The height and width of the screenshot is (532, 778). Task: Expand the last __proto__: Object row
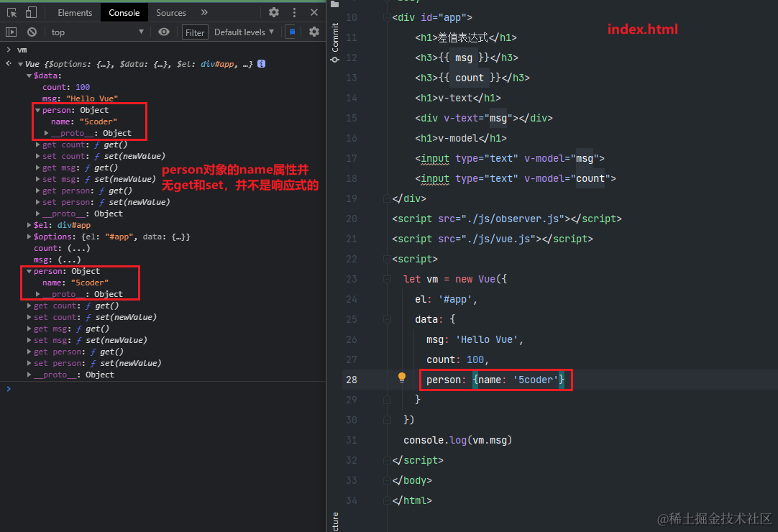tap(29, 375)
